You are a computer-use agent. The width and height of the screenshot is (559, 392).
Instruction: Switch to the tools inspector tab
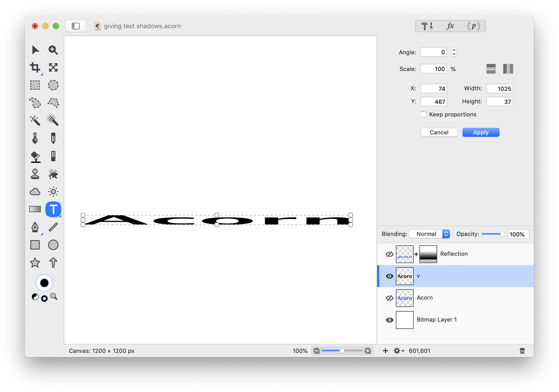(x=427, y=26)
